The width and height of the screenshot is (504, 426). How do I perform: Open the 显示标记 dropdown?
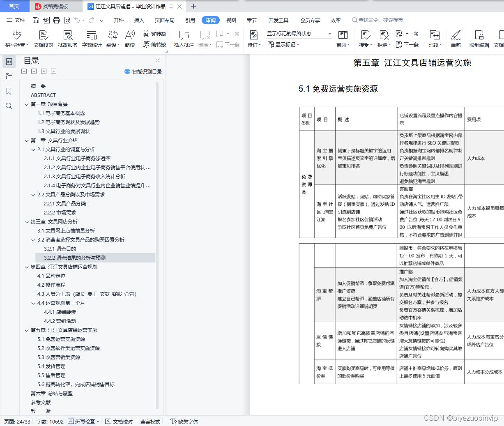[283, 44]
